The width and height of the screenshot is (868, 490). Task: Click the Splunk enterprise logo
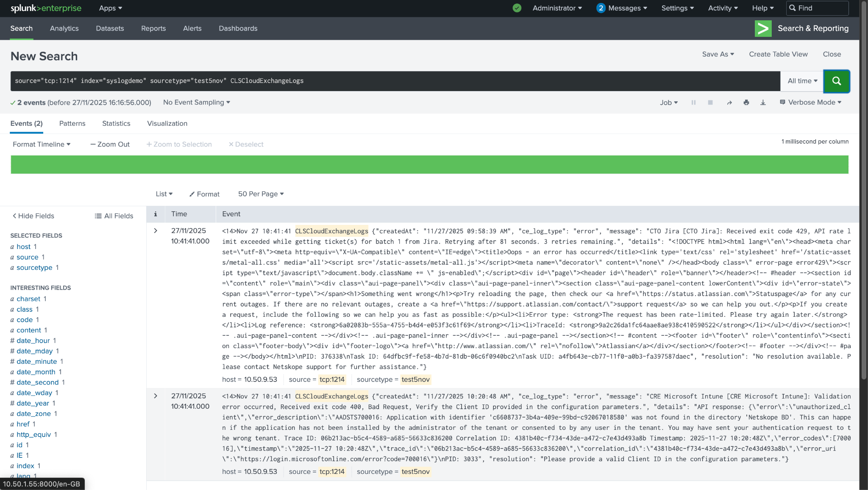pyautogui.click(x=46, y=8)
